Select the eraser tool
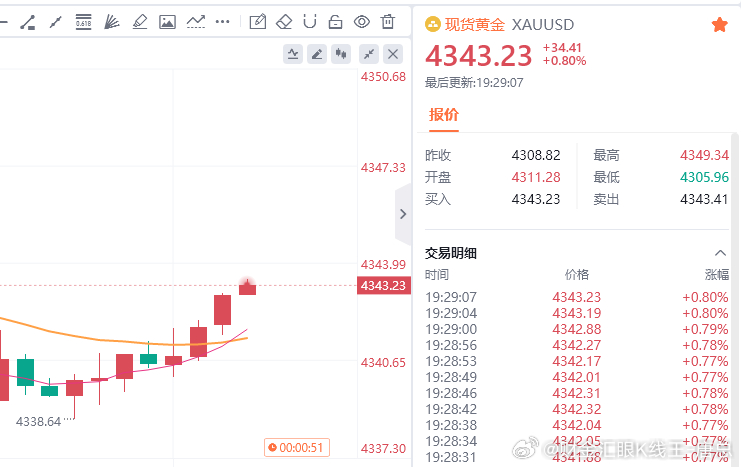The width and height of the screenshot is (741, 467). pyautogui.click(x=284, y=22)
